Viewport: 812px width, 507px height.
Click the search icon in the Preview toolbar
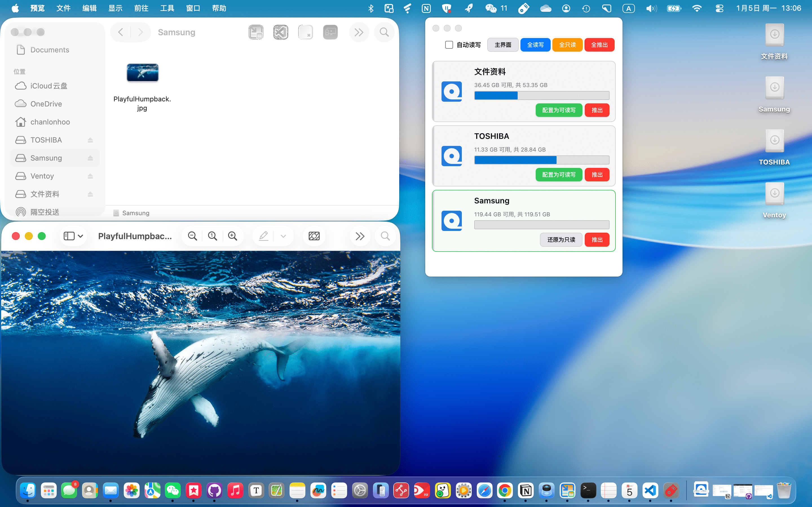point(385,236)
